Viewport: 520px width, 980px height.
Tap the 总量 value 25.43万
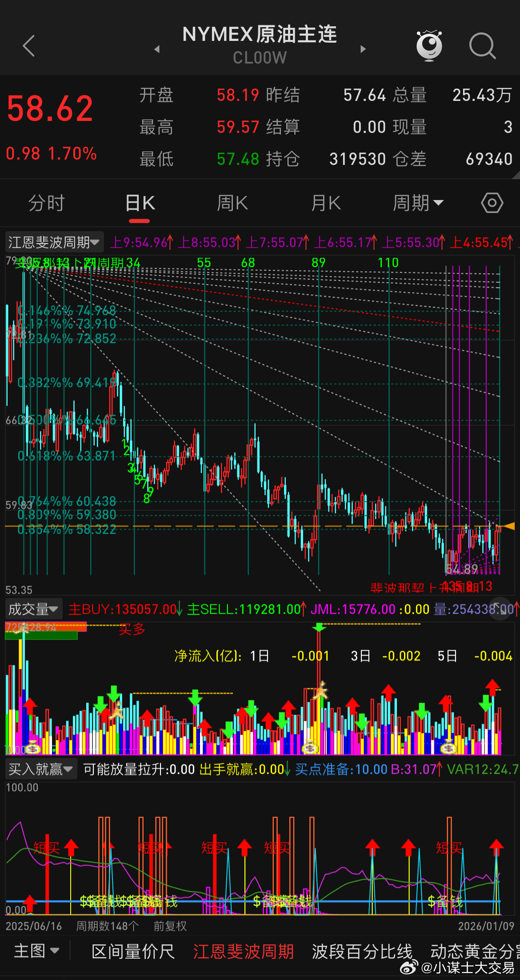click(483, 95)
